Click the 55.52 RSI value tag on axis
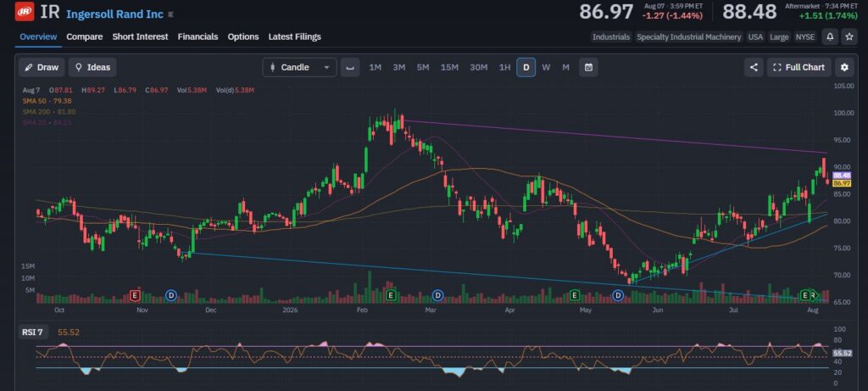The image size is (868, 391). click(842, 353)
